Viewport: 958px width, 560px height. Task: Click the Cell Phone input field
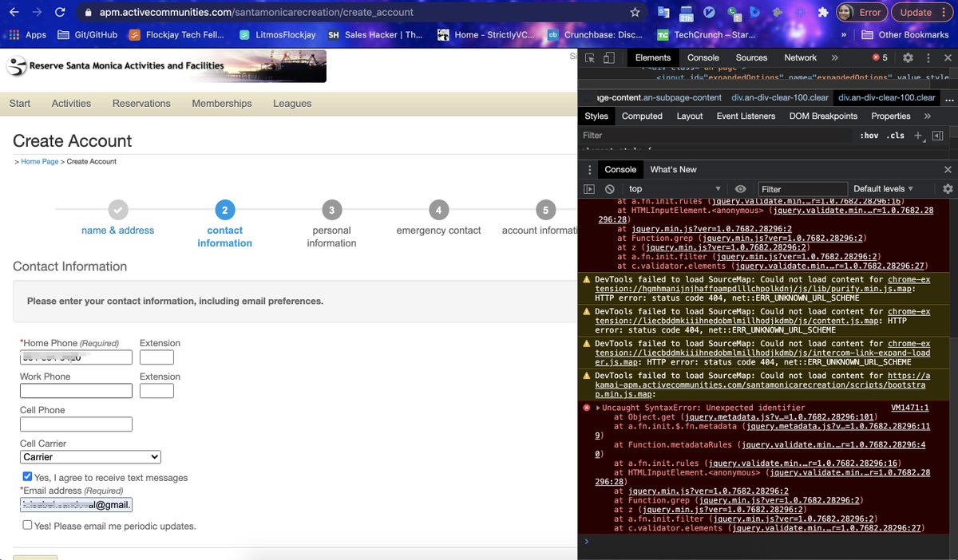click(x=76, y=424)
